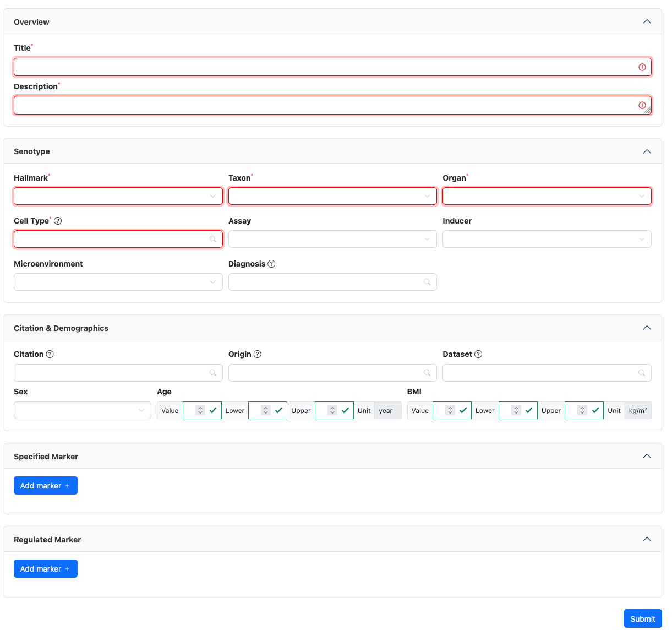The width and height of the screenshot is (672, 630).
Task: Click the Diagnosis help question icon
Action: click(271, 264)
